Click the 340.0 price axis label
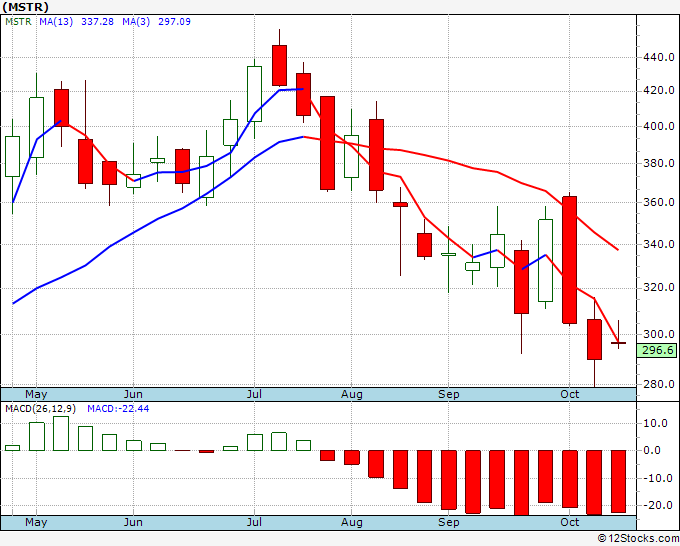The width and height of the screenshot is (680, 546). (659, 244)
